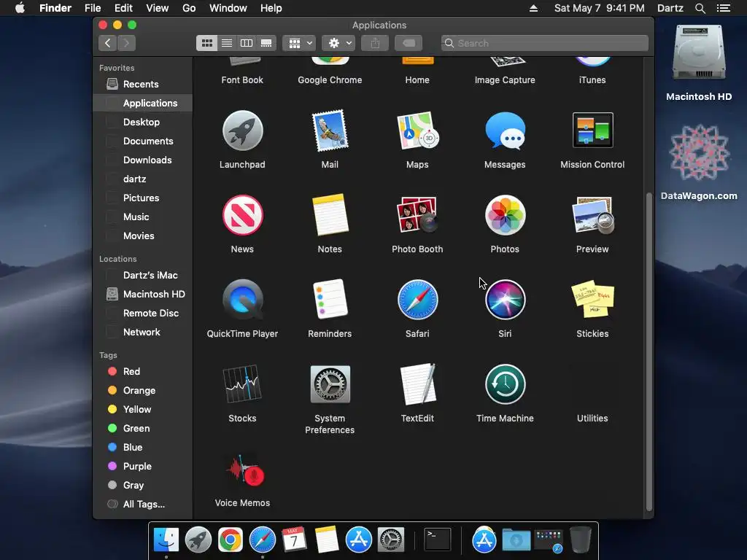Open the Voice Memos icon
Viewport: 747px width, 560px height.
[245, 469]
